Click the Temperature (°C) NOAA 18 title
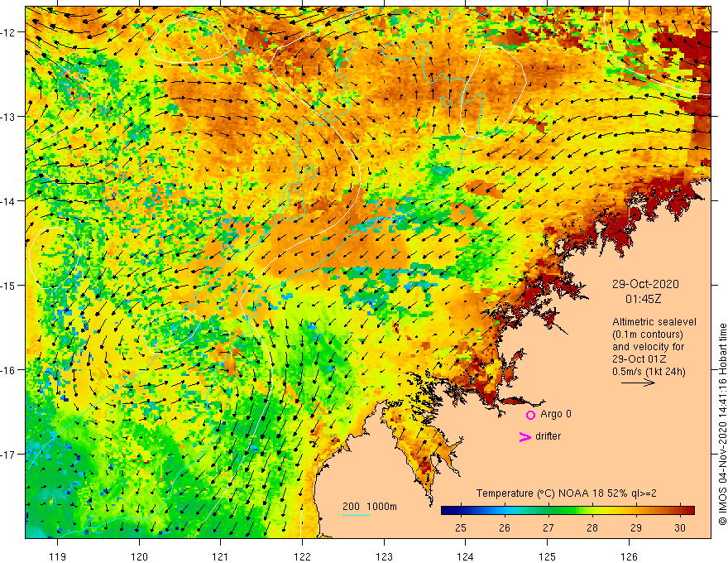The image size is (728, 563). (567, 493)
